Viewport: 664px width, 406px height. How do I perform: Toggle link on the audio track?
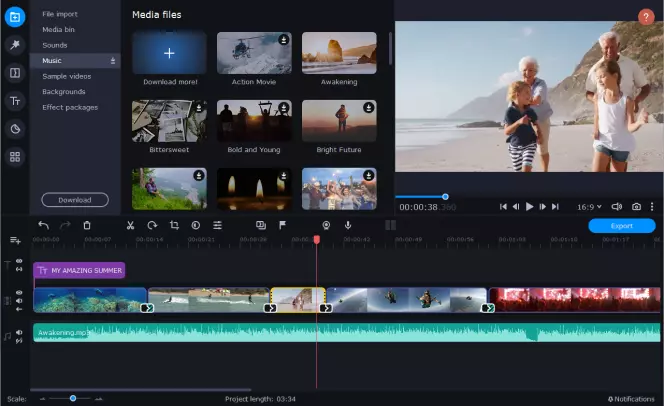pyautogui.click(x=19, y=340)
